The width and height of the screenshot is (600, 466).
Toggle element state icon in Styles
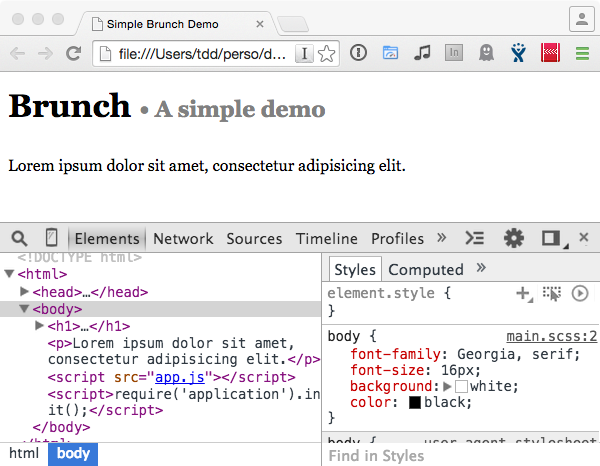coord(551,293)
